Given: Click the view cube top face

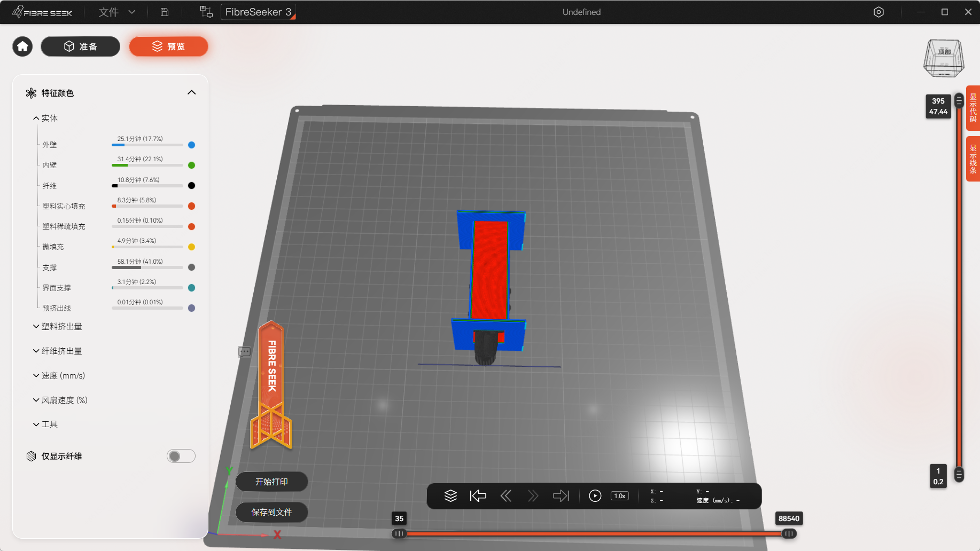Looking at the screenshot, I should [x=944, y=51].
